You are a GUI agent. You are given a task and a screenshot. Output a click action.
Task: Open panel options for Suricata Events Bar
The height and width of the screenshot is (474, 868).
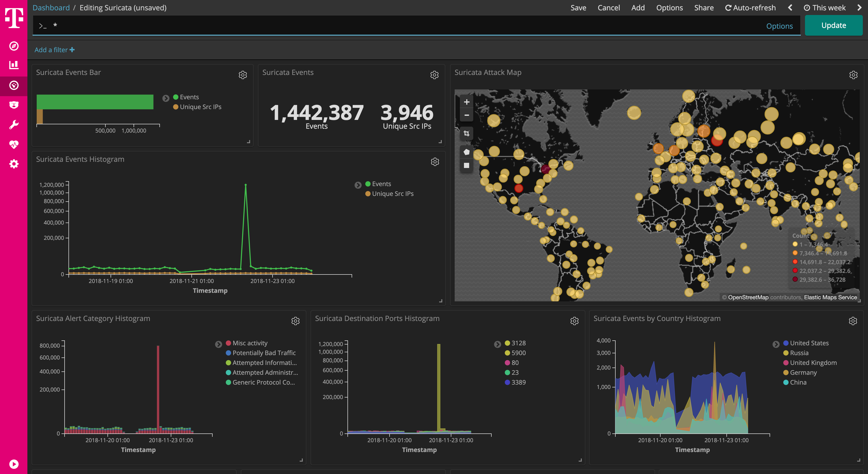click(243, 75)
